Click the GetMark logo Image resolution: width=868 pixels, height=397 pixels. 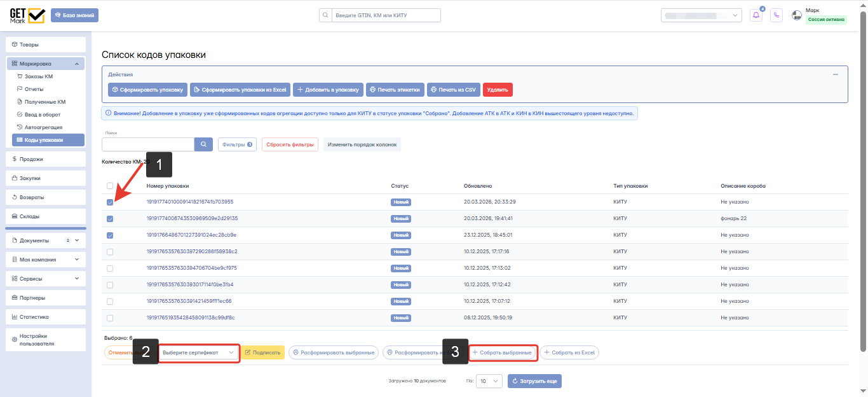pyautogui.click(x=27, y=15)
